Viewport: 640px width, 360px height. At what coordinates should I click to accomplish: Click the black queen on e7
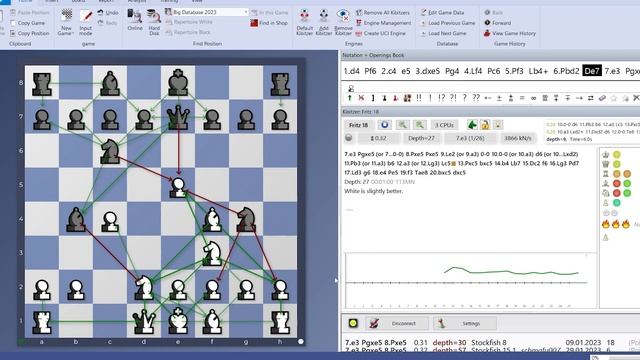click(x=178, y=117)
